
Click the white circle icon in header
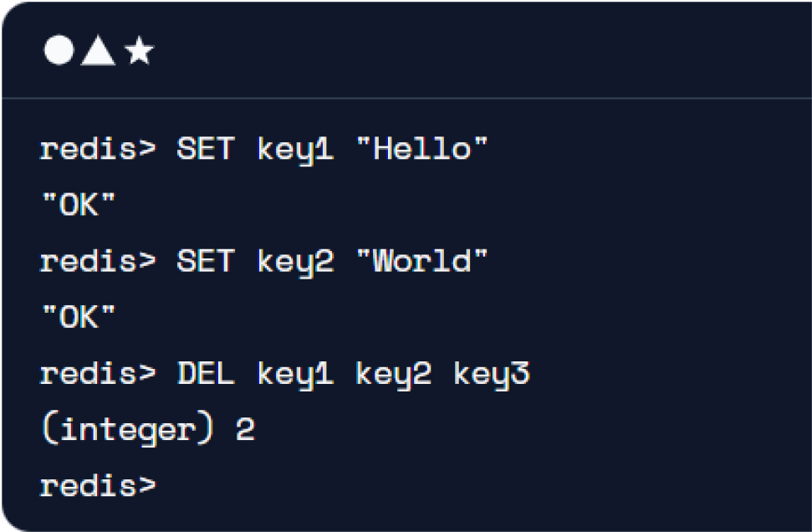pos(59,50)
